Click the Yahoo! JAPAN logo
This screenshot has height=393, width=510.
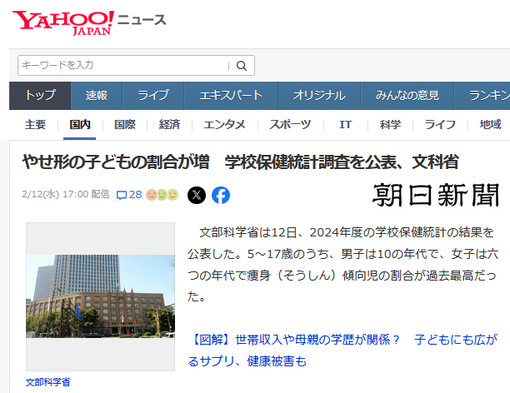63,23
